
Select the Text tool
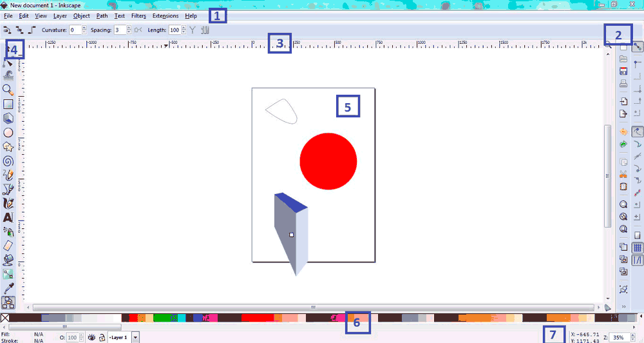pos(8,217)
